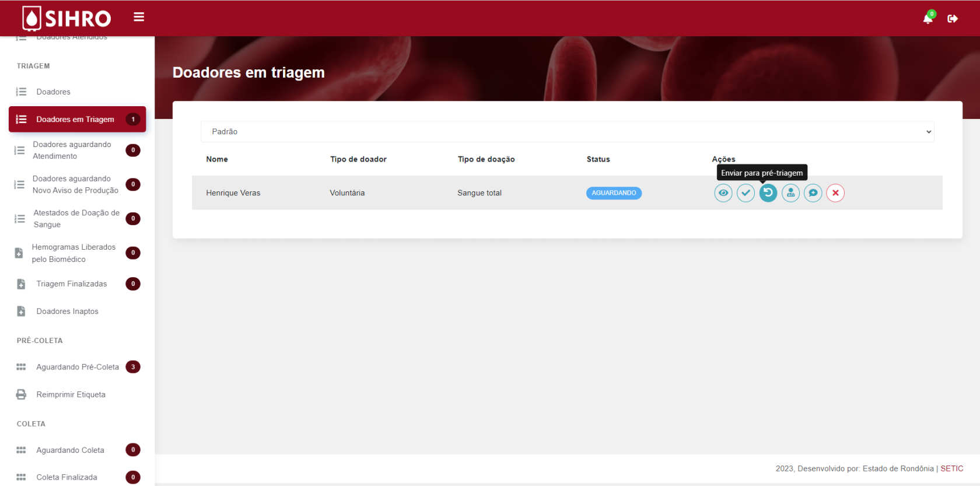The width and height of the screenshot is (980, 486).
Task: Click the Voluntária donor type cell
Action: [347, 193]
